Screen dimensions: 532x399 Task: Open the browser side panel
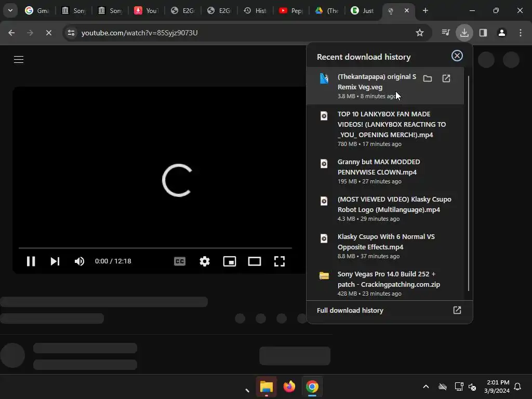483,33
